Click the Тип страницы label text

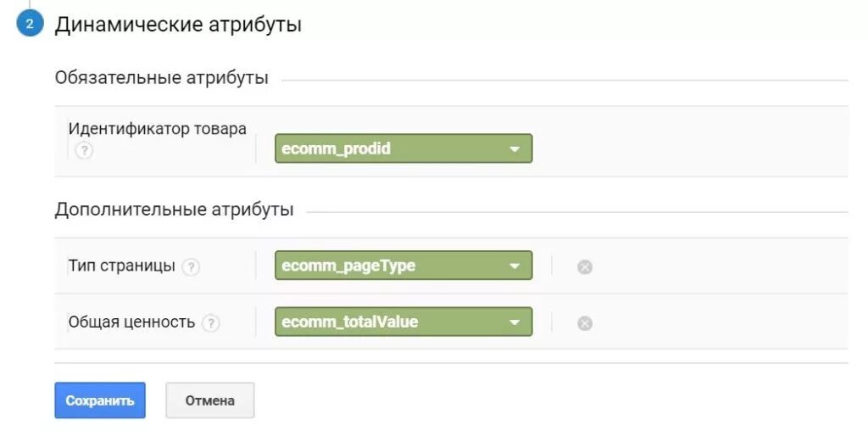click(x=121, y=266)
